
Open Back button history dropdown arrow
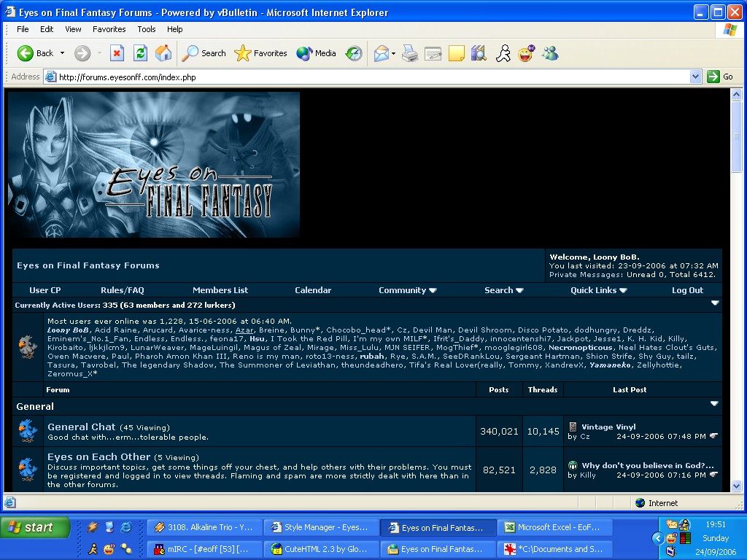63,53
